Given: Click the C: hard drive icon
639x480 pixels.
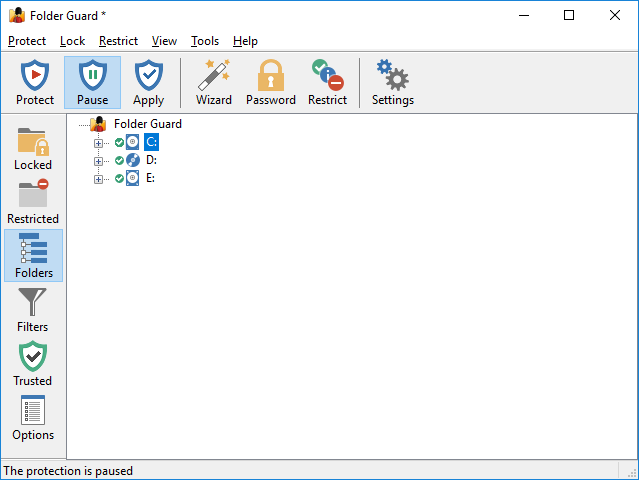Looking at the screenshot, I should point(132,142).
